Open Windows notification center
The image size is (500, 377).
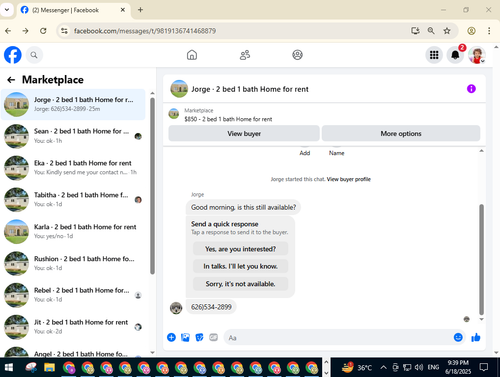484,367
